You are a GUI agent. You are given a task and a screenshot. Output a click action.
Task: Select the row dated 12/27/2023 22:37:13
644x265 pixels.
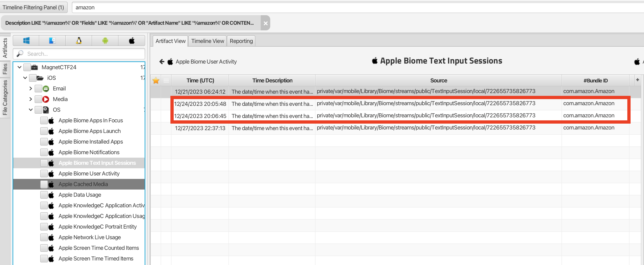tap(396, 128)
